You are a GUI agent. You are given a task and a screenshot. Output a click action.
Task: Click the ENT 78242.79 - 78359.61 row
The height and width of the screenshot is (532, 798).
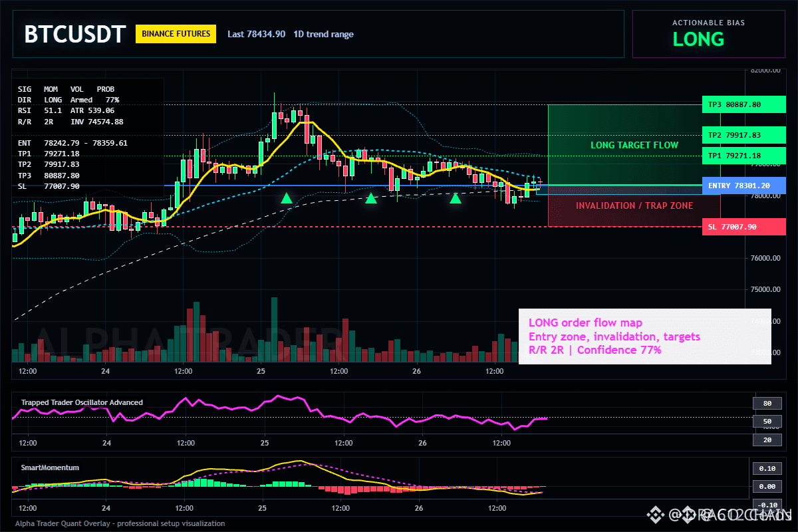point(72,143)
